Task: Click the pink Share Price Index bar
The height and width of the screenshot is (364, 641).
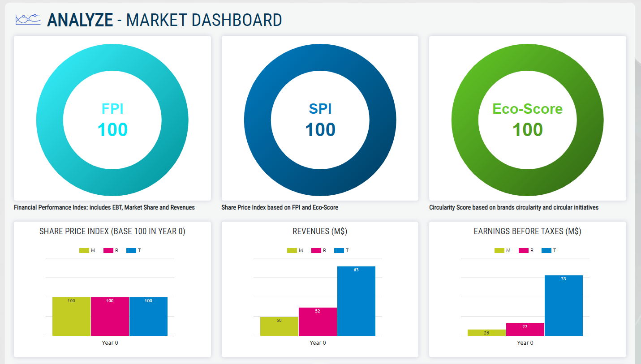Action: click(x=110, y=318)
